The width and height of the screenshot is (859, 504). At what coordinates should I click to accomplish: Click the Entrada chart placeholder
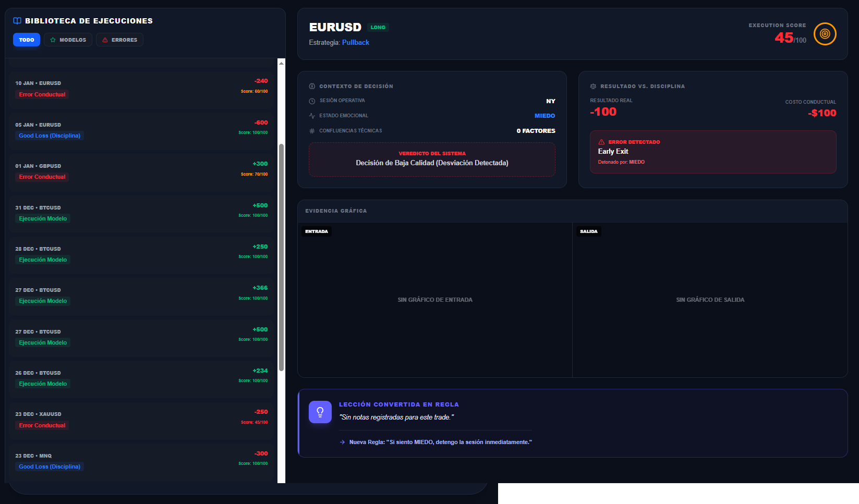(434, 300)
